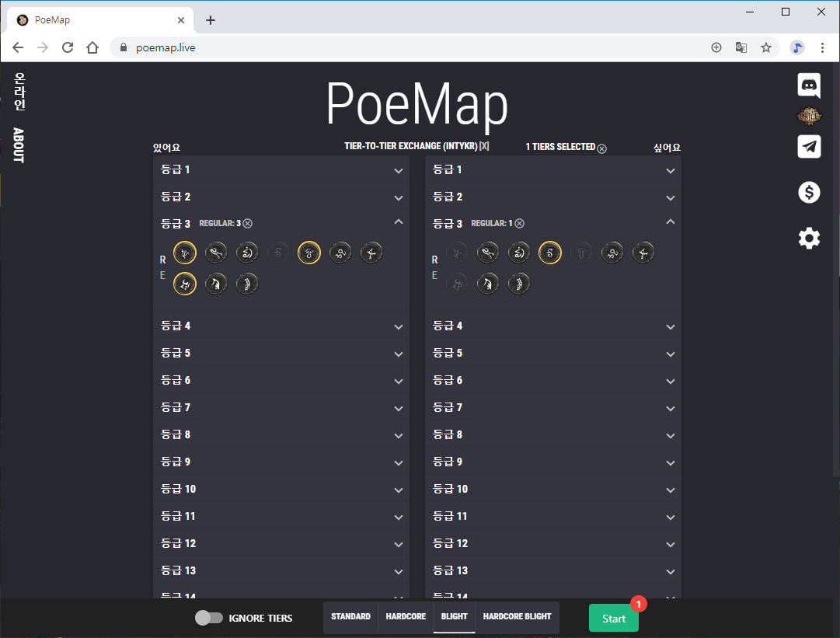Screen dimensions: 840x638
Task: Click the TIER-TO-TIER EXCHANGE (INTYKR) label
Action: pyautogui.click(x=410, y=145)
